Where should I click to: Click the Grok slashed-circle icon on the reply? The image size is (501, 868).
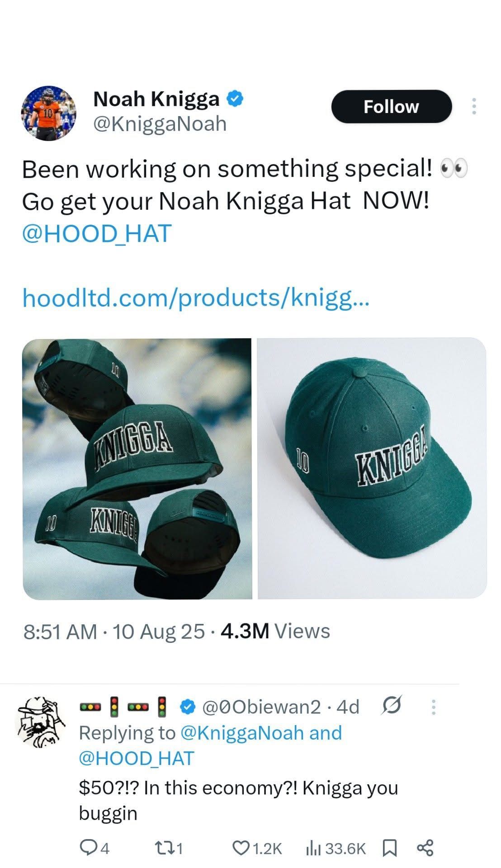coord(392,706)
